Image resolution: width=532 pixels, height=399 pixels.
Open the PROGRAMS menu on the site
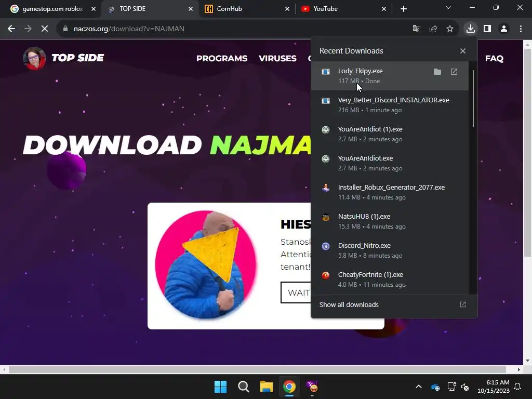[222, 58]
